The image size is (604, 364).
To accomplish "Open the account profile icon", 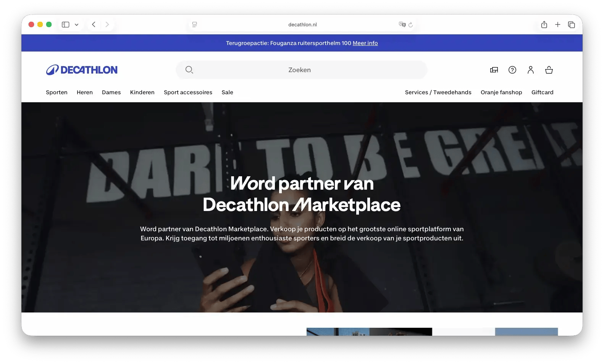I will [x=531, y=70].
